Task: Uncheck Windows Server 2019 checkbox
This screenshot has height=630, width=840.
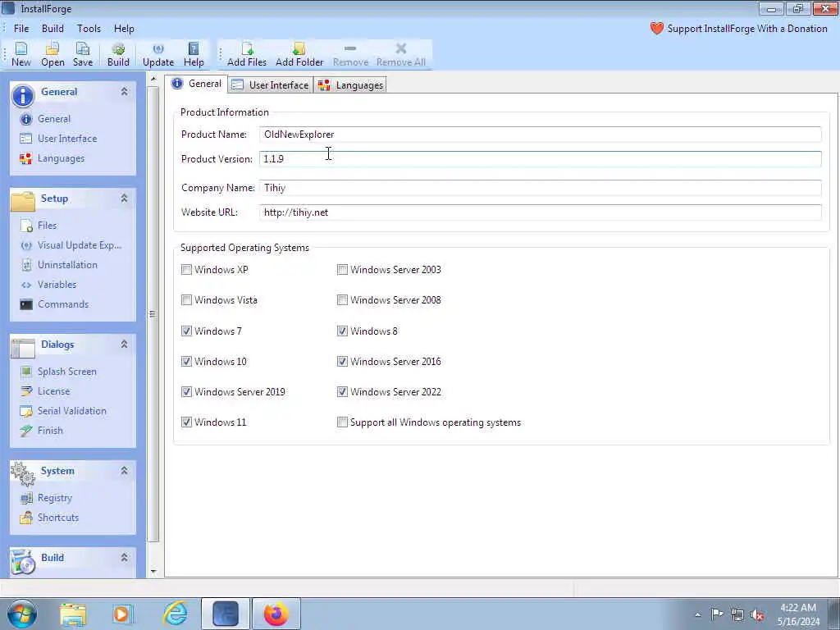Action: 186,392
